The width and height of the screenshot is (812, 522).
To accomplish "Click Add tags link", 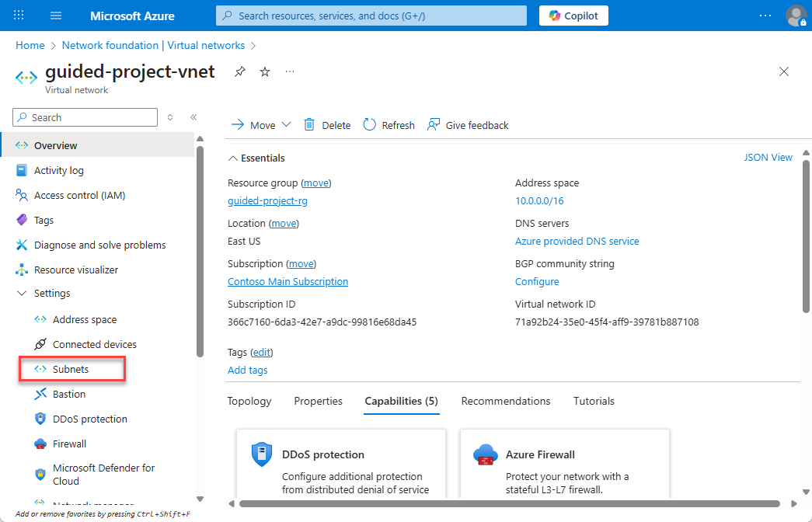I will click(x=248, y=371).
